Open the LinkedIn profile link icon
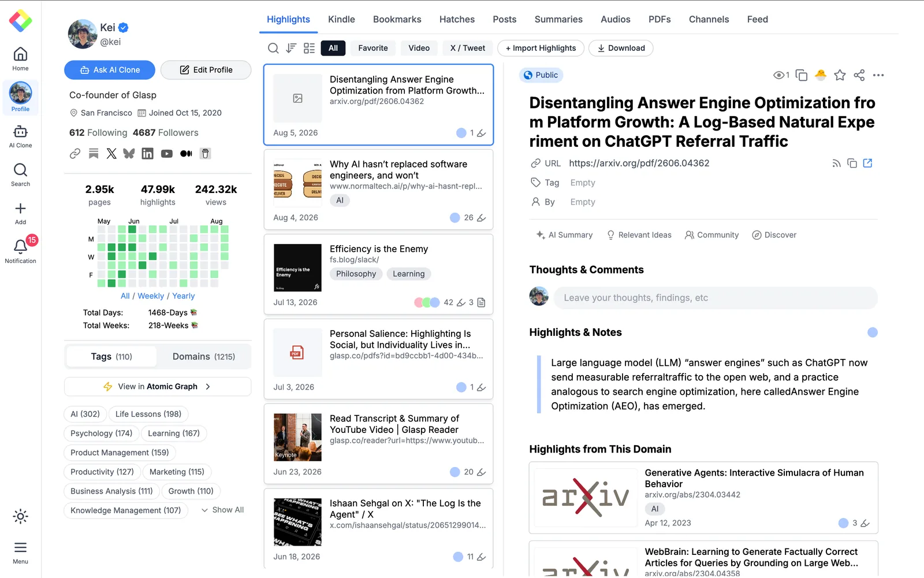Image resolution: width=924 pixels, height=578 pixels. 148,153
